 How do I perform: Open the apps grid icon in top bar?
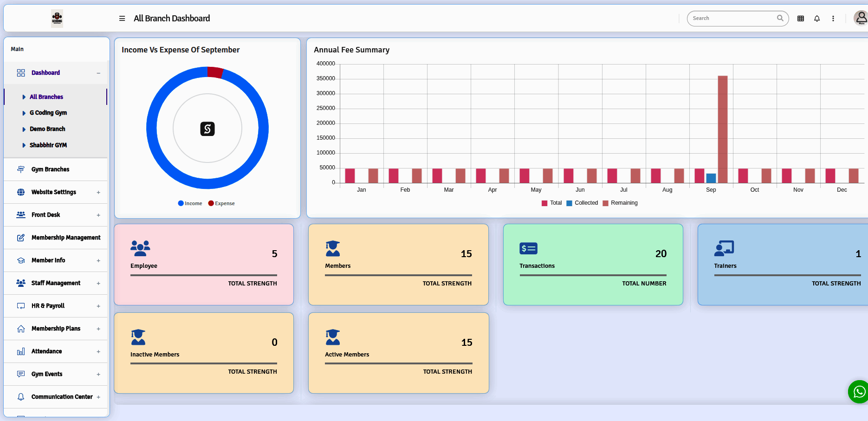click(800, 18)
